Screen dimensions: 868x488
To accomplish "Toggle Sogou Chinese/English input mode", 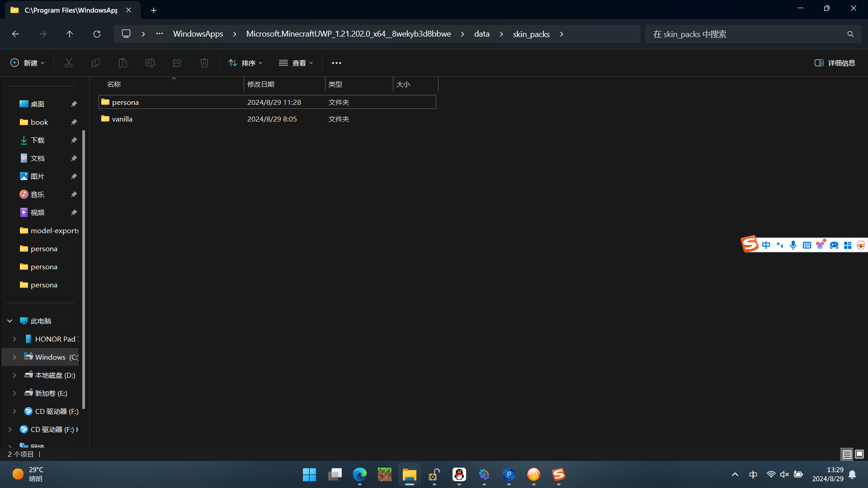I will 766,245.
